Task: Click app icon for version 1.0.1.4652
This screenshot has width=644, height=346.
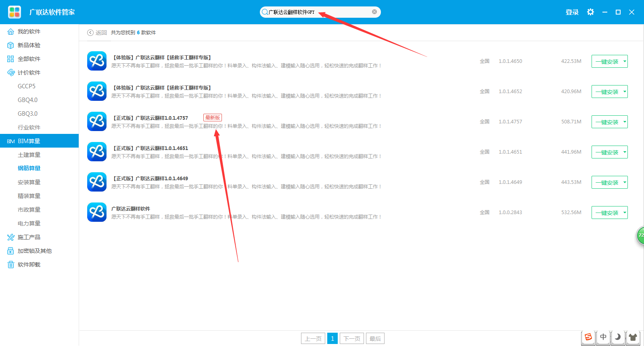Action: (x=97, y=91)
